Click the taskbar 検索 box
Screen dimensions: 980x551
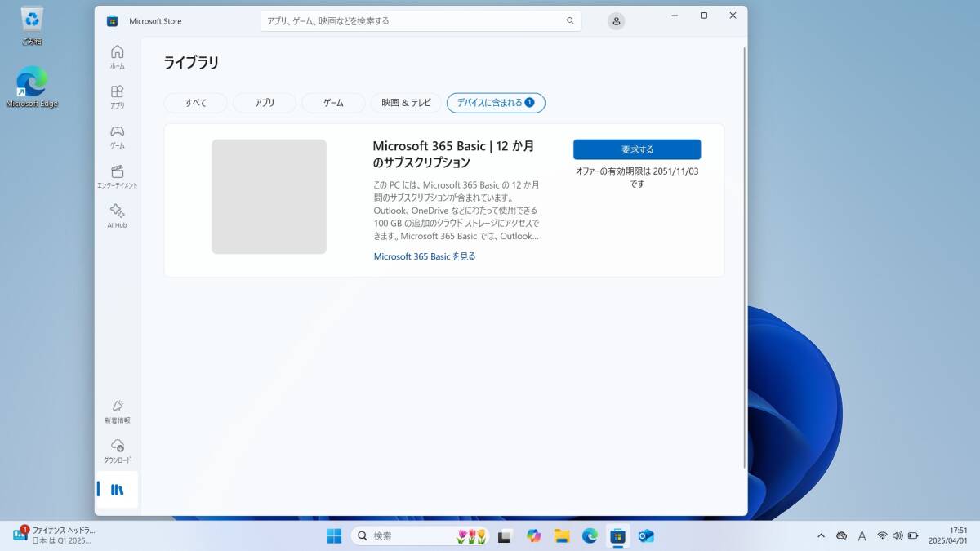[421, 536]
